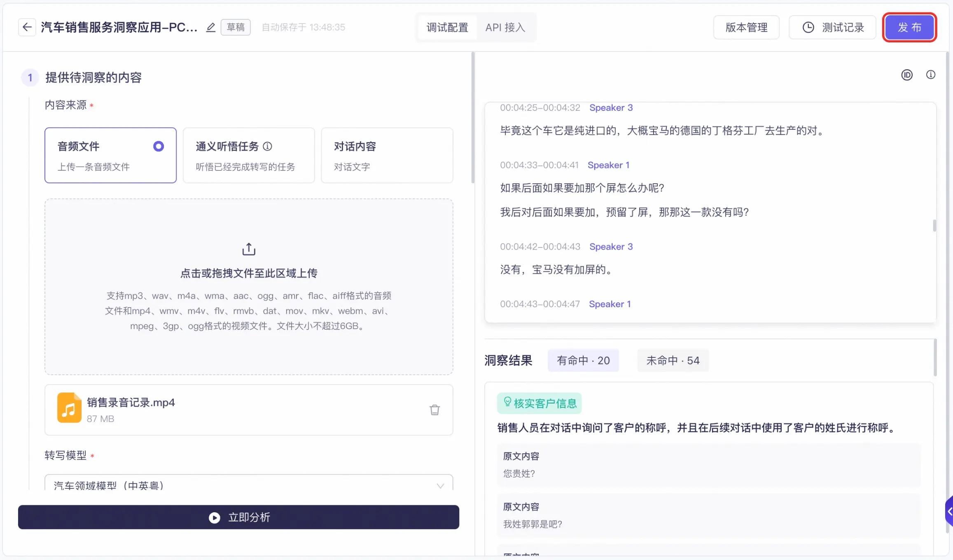The image size is (953, 560).
Task: Edit the app name with pencil icon
Action: coord(211,28)
